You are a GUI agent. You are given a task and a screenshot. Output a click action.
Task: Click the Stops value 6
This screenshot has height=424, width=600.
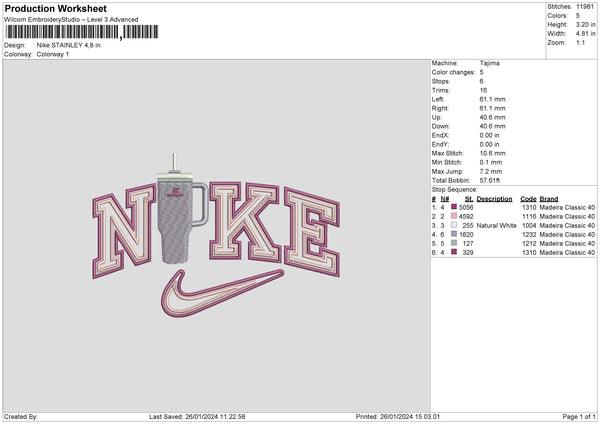coord(481,81)
